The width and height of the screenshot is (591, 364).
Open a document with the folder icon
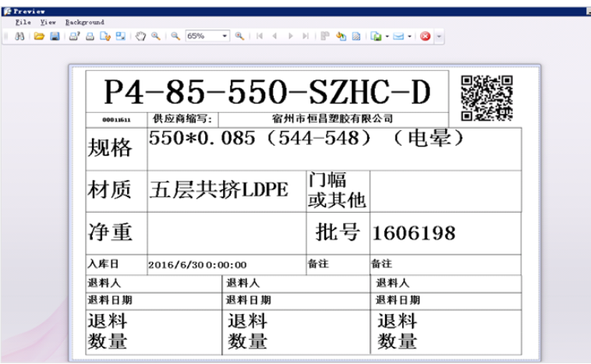38,36
